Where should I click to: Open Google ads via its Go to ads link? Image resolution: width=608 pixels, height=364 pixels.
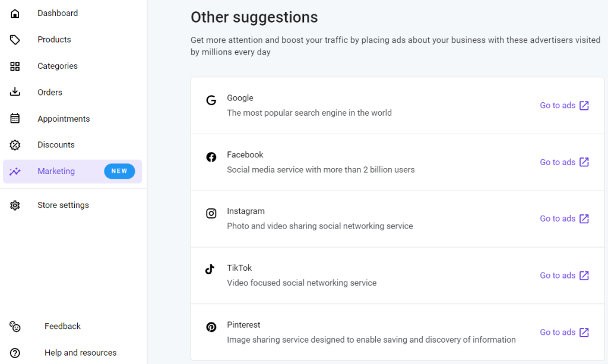pyautogui.click(x=558, y=105)
